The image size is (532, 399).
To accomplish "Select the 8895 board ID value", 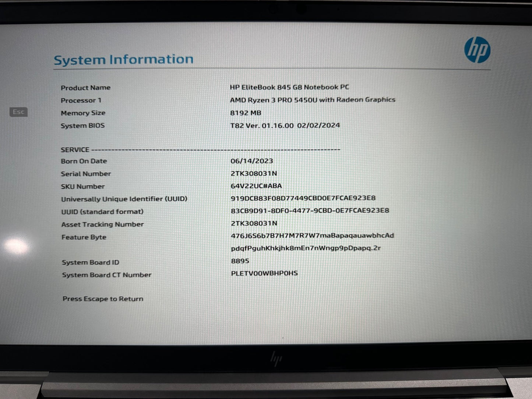I will click(240, 261).
